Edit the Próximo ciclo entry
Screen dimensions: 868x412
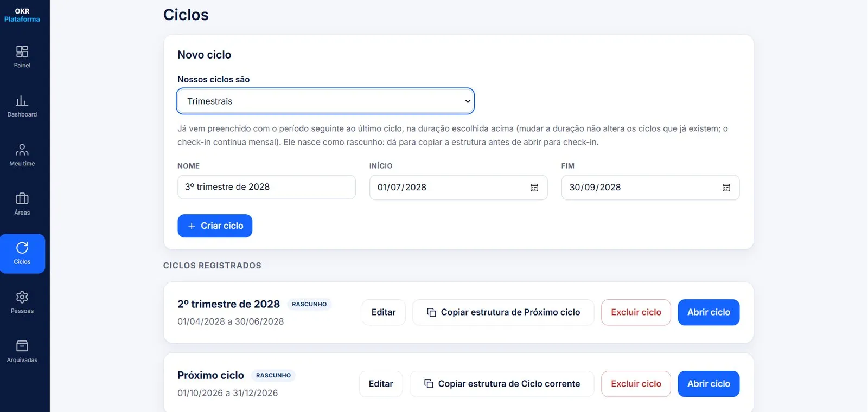click(381, 384)
